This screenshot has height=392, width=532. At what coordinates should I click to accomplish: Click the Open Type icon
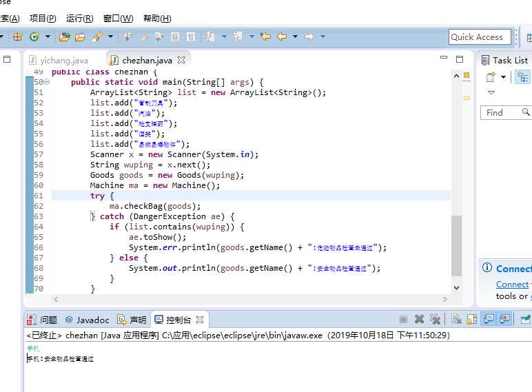click(64, 37)
